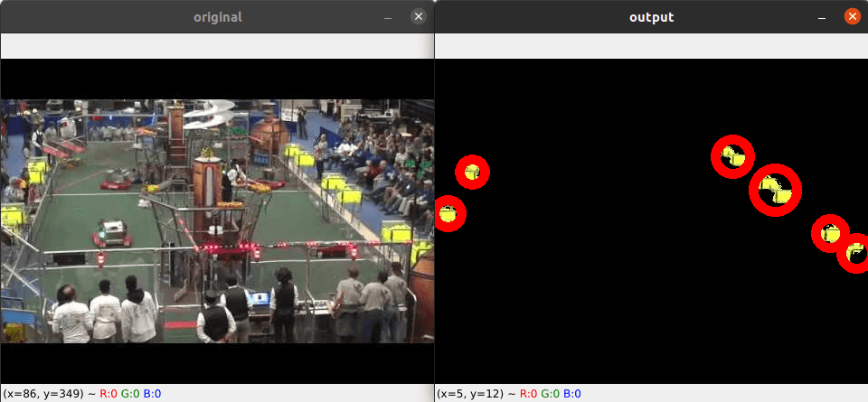Click the original window empty toolbar strip

point(217,46)
